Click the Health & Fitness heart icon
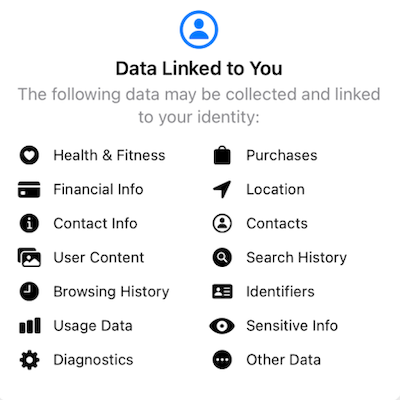 point(29,155)
